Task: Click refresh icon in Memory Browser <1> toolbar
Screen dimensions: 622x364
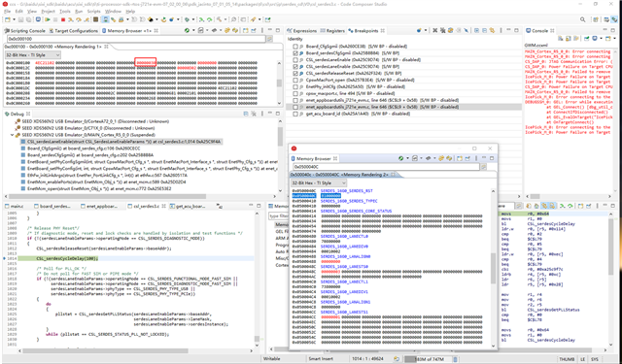Action: pyautogui.click(x=187, y=30)
